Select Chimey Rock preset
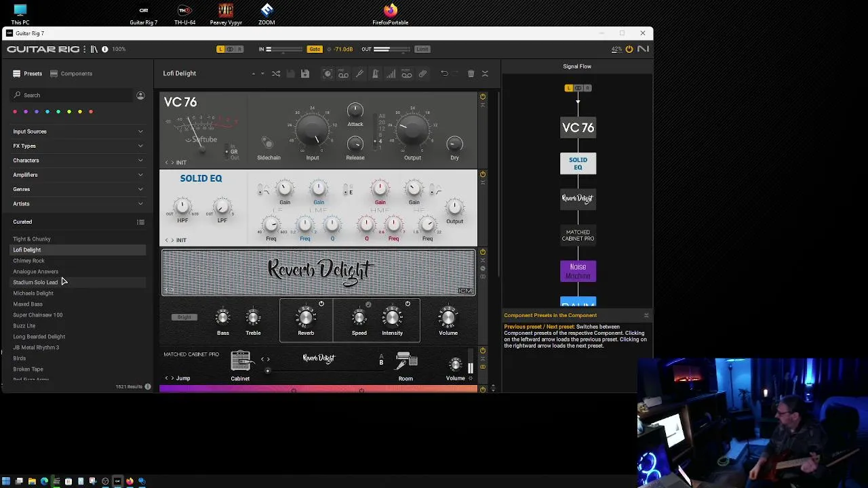868x488 pixels. coord(78,261)
